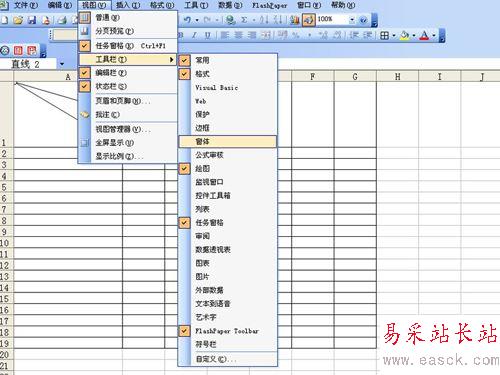Select 分页预览 in the View menu
The width and height of the screenshot is (500, 375).
tap(127, 31)
